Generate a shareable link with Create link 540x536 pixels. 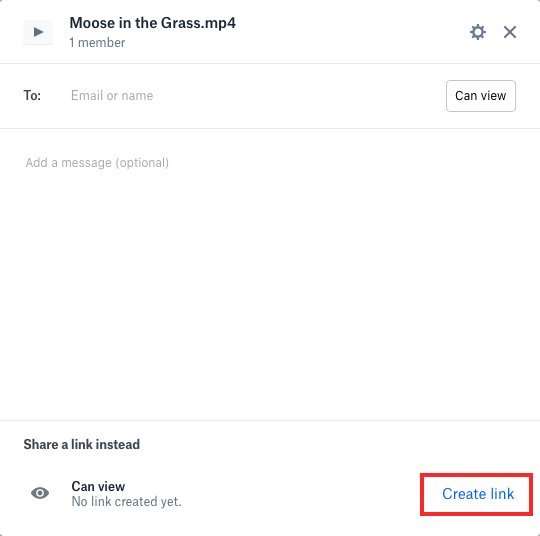pyautogui.click(x=478, y=494)
